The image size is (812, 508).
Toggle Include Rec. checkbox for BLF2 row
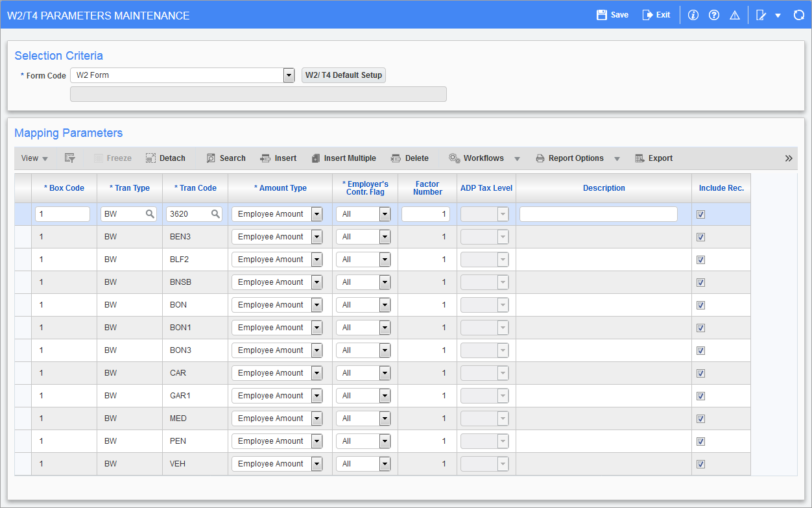click(700, 260)
